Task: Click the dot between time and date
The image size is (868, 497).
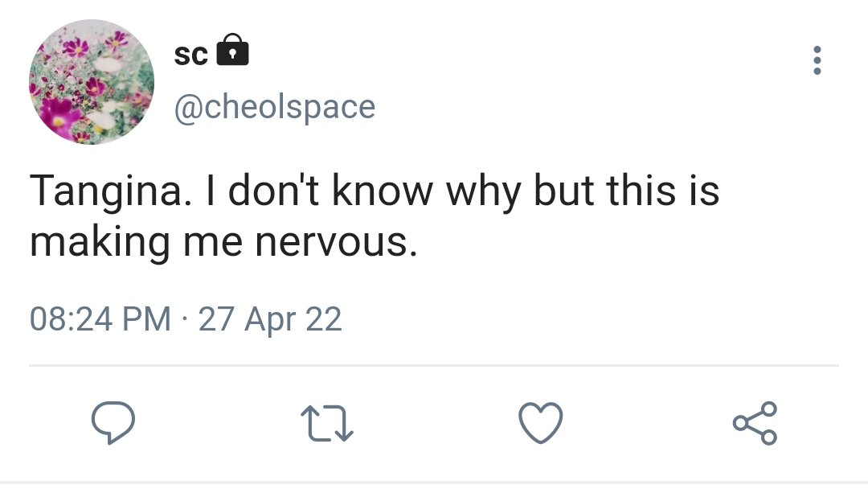Action: click(185, 319)
